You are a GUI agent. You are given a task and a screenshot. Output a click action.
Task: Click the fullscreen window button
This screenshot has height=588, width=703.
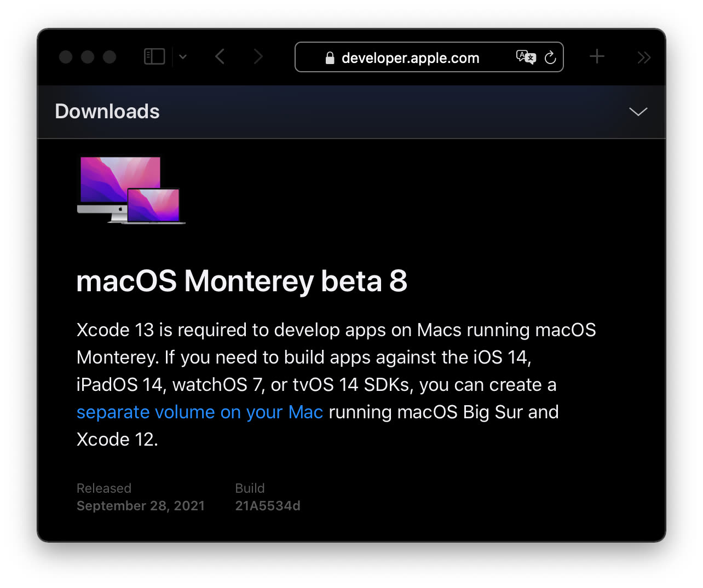click(x=110, y=57)
